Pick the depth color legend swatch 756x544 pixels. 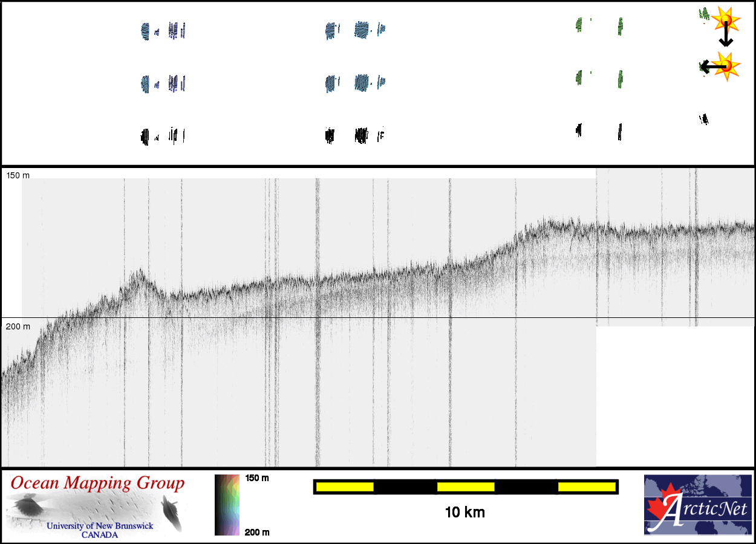(227, 505)
